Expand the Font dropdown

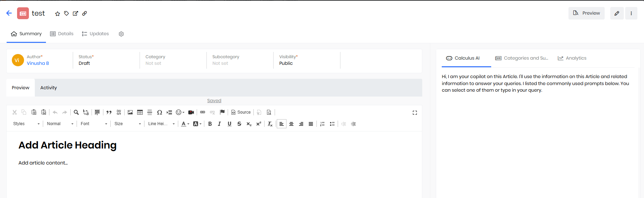tap(94, 124)
